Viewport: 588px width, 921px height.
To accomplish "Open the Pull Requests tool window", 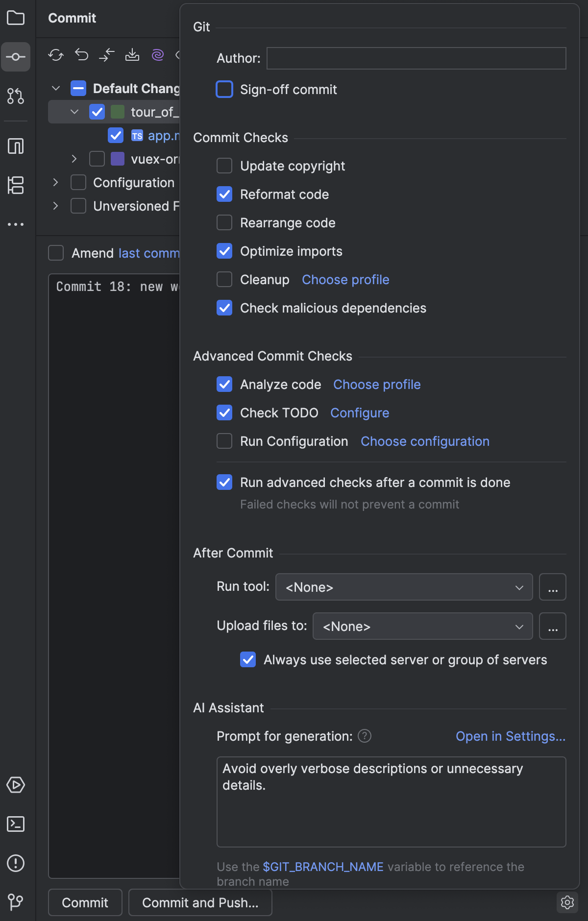I will pos(16,96).
